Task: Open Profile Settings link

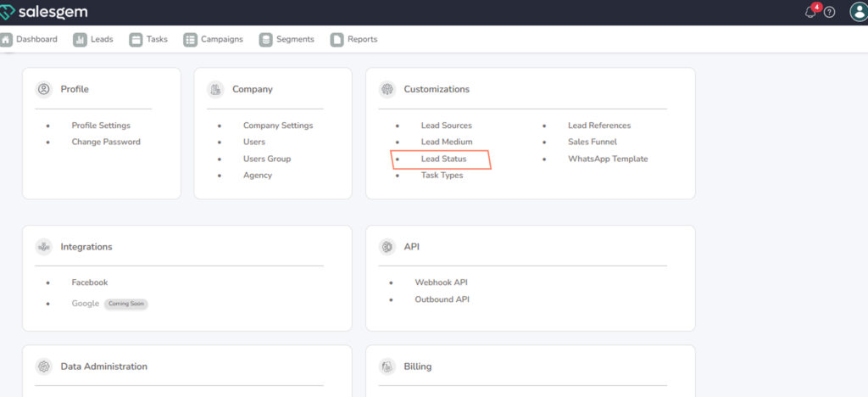Action: (x=101, y=126)
